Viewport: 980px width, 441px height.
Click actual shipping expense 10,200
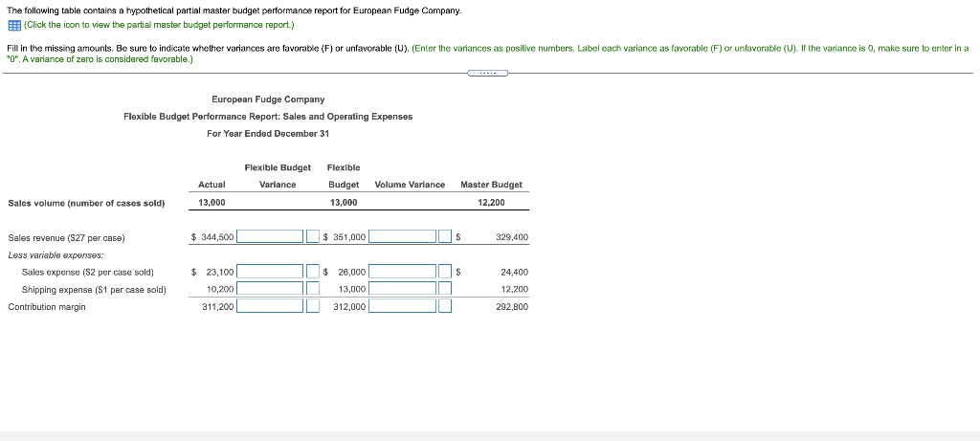(x=220, y=289)
